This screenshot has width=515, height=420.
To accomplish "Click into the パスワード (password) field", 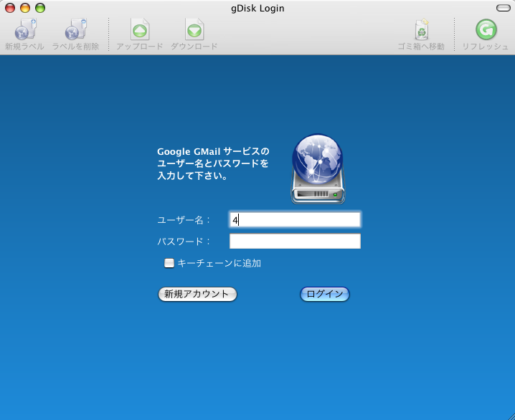I will 295,241.
